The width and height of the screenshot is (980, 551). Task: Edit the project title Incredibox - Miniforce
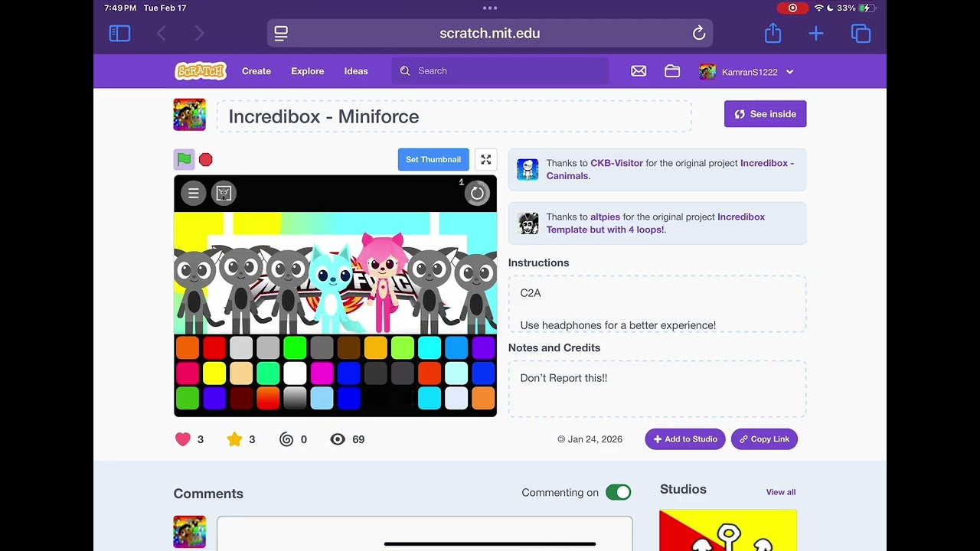pyautogui.click(x=454, y=116)
